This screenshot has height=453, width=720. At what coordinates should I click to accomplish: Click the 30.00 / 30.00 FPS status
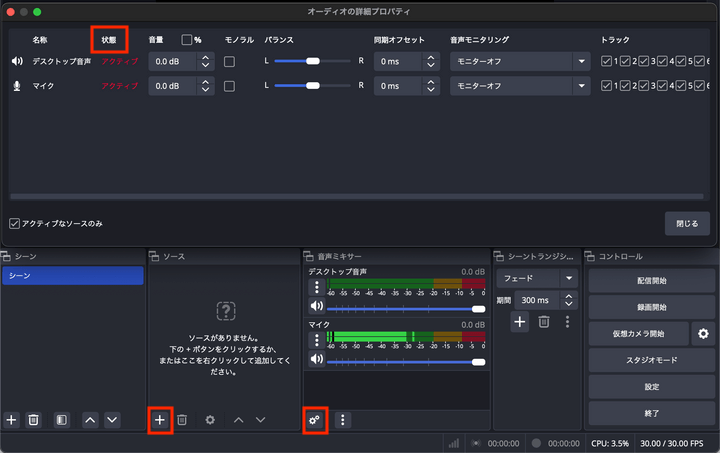671,443
